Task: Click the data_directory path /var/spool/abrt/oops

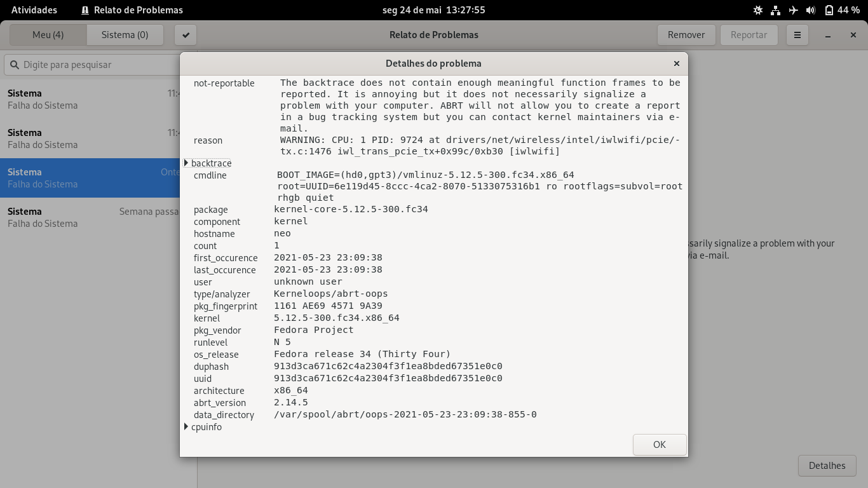Action: 405,414
